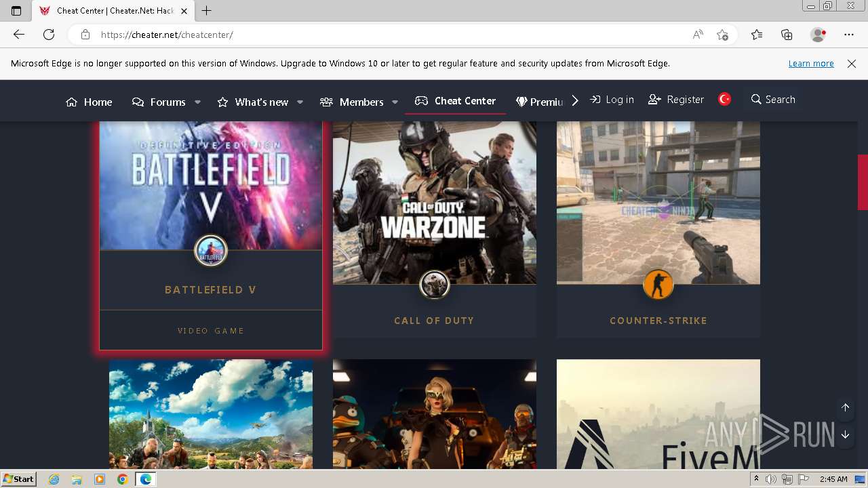The image size is (868, 488).
Task: Expand the Forums dropdown arrow
Action: [x=197, y=102]
